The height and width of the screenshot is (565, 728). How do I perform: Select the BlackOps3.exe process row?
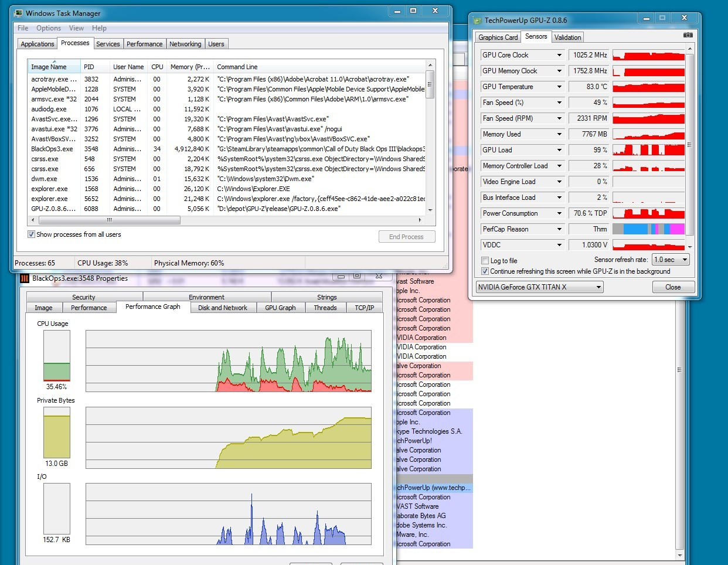click(x=52, y=149)
